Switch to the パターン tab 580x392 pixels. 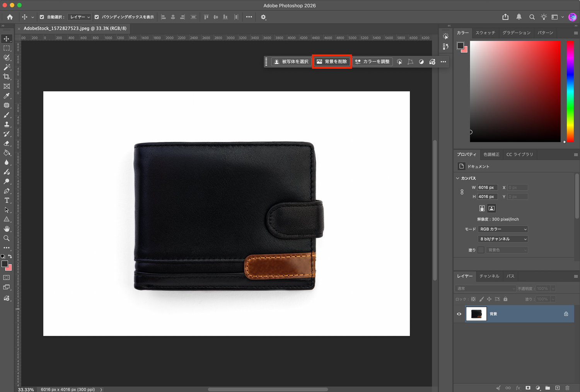[545, 33]
